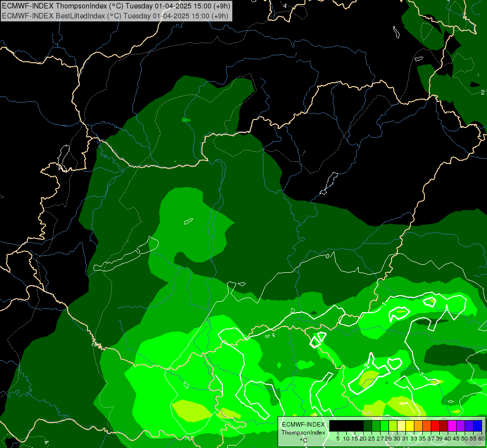487x448 pixels.
Task: Click the legend tick value 27
Action: [x=380, y=439]
